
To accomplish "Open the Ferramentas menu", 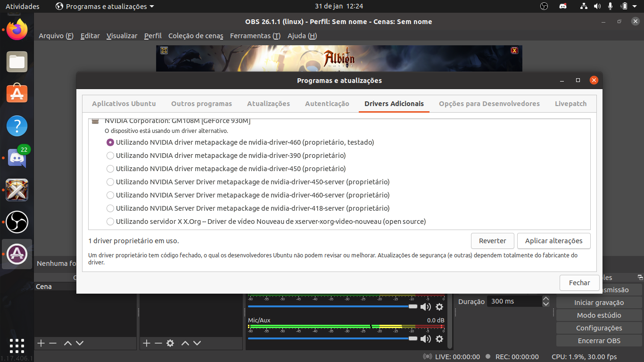I will point(255,36).
